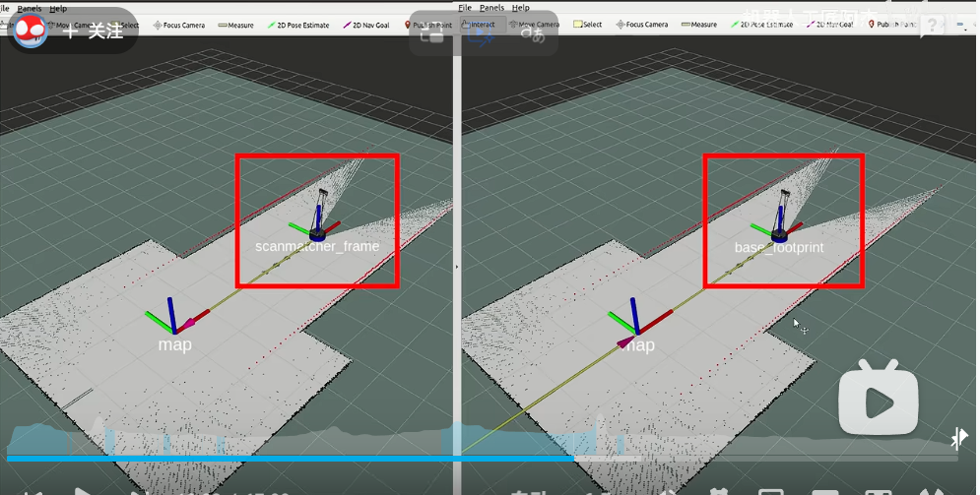Play video with large TV play button
980x495 pixels.
pos(879,399)
